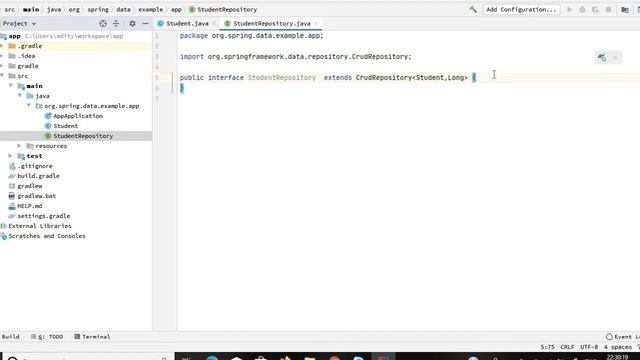Collapse the org.spring.data.example.app package
Viewport: 640px width, 360px height.
29,106
